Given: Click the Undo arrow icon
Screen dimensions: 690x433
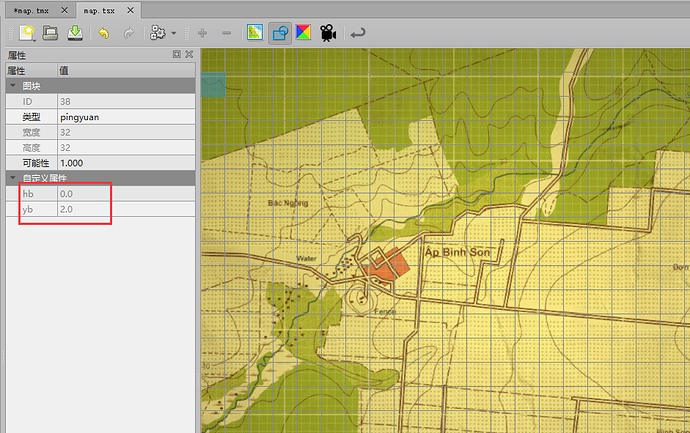Looking at the screenshot, I should [103, 33].
